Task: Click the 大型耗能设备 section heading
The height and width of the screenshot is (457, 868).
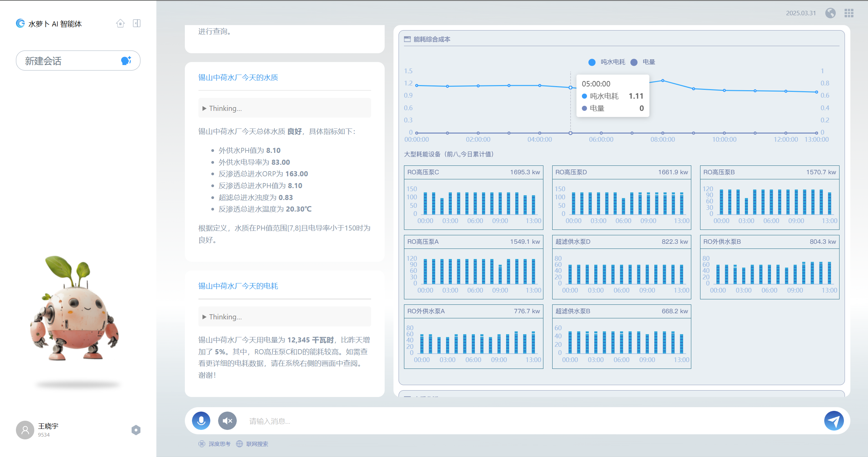Action: (x=450, y=154)
